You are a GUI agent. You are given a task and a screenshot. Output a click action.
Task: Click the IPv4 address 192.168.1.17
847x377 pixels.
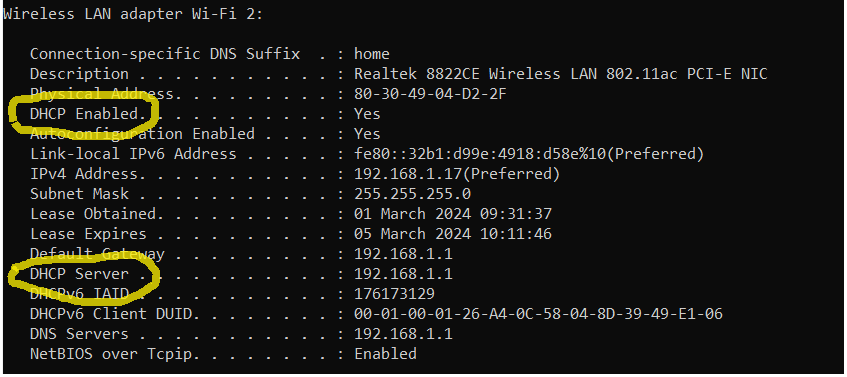click(408, 174)
